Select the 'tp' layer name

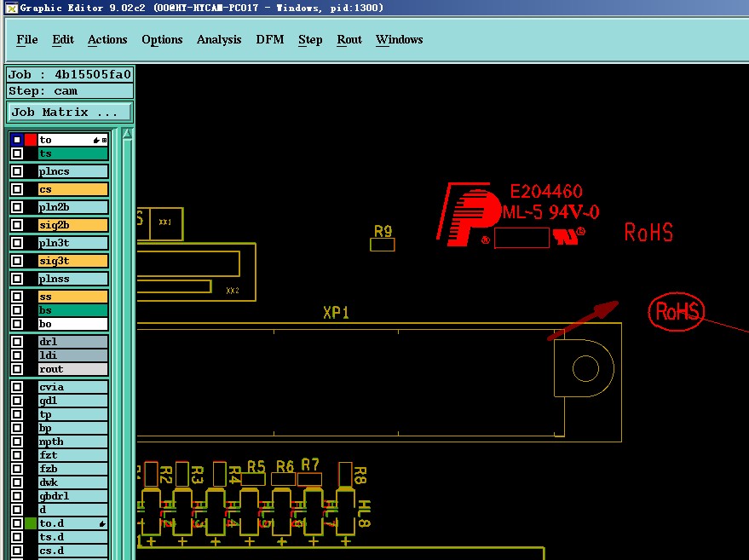tap(72, 415)
